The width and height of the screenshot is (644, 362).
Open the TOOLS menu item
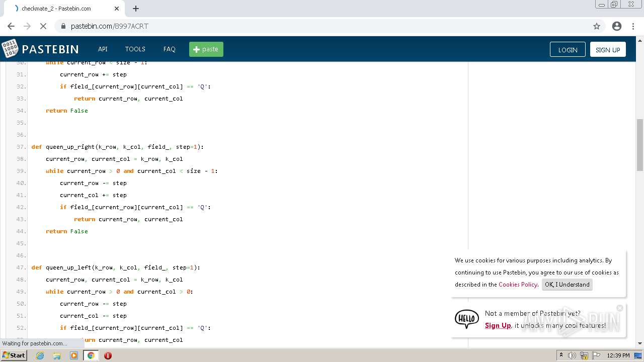tap(135, 49)
